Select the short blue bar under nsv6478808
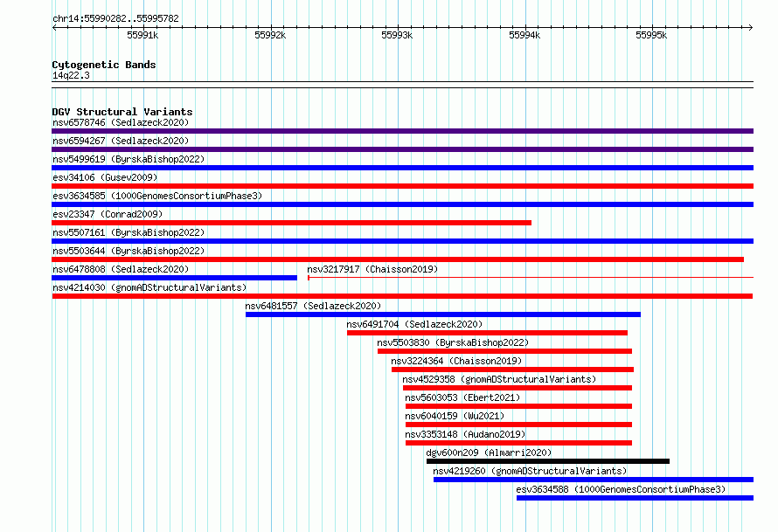778x532 pixels. point(174,278)
